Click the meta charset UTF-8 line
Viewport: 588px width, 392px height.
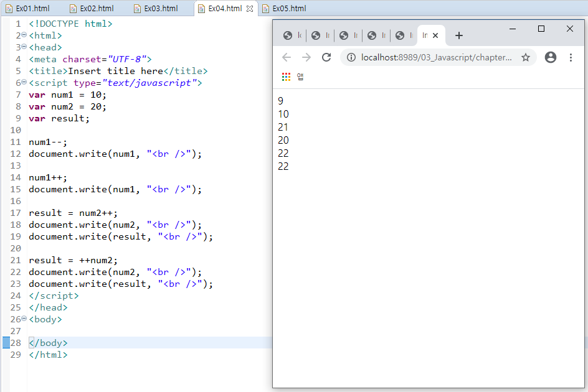tap(90, 59)
